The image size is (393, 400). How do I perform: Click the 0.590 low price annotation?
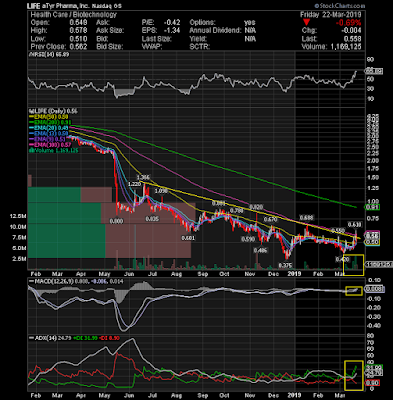coord(248,239)
